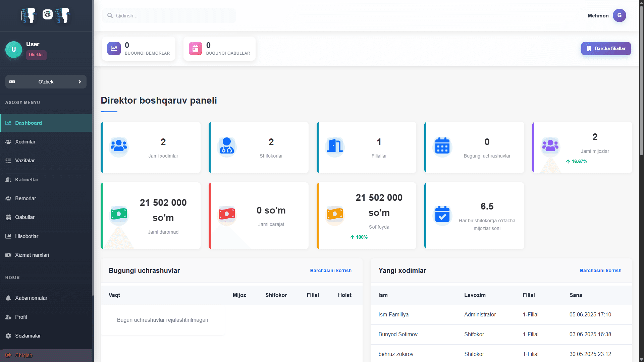This screenshot has height=362, width=644.
Task: Click the Shifokorlar doctor icon
Action: click(227, 146)
